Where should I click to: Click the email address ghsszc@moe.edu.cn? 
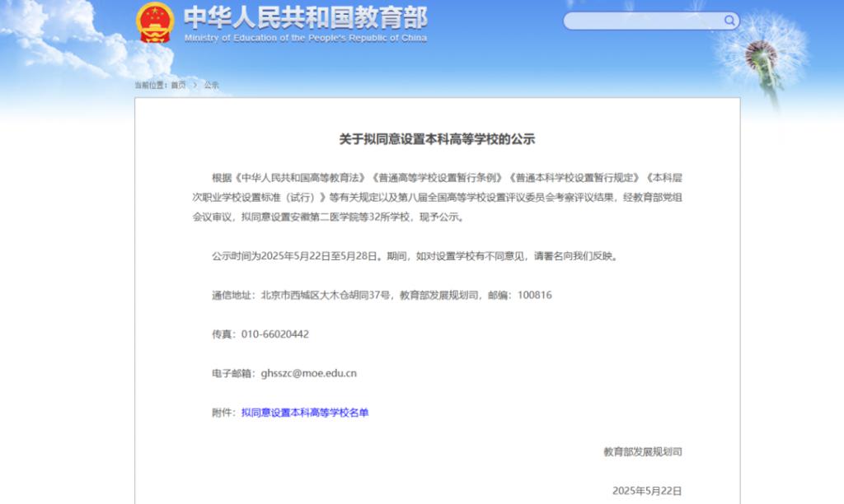pyautogui.click(x=309, y=373)
